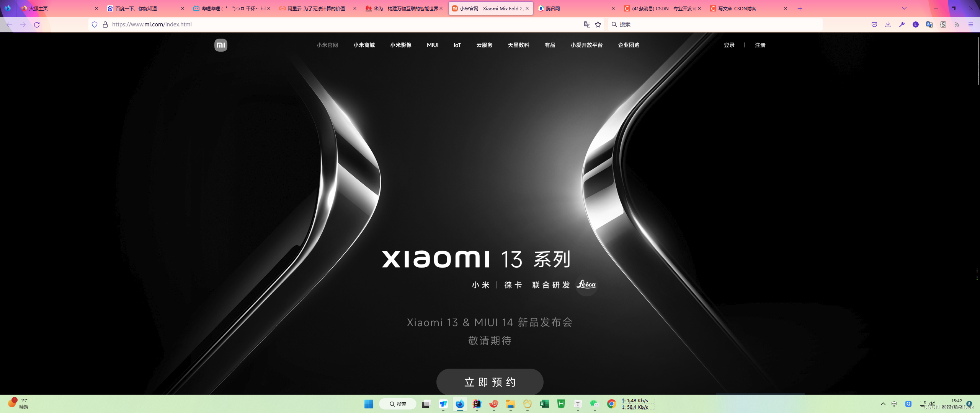Bookmark this page with the star icon
The height and width of the screenshot is (413, 980).
pos(598,24)
